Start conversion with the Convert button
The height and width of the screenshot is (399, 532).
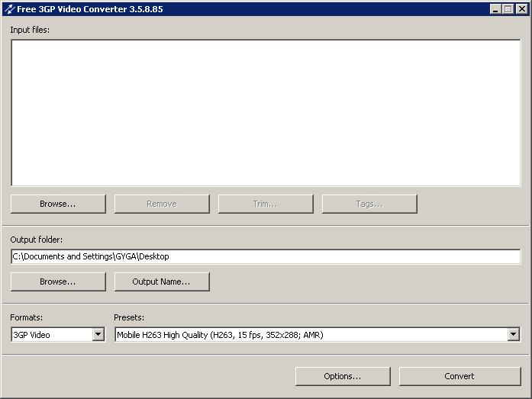pyautogui.click(x=459, y=376)
